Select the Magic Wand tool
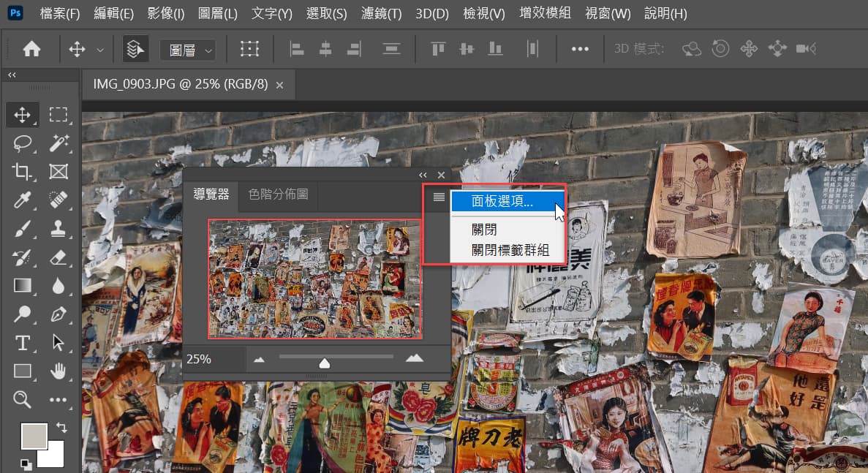 (x=58, y=143)
